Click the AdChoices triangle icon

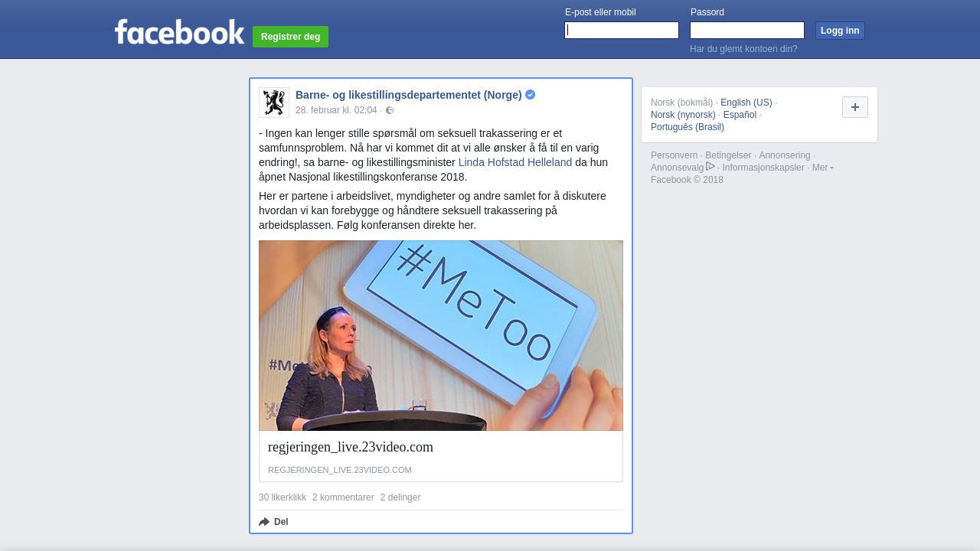(710, 167)
